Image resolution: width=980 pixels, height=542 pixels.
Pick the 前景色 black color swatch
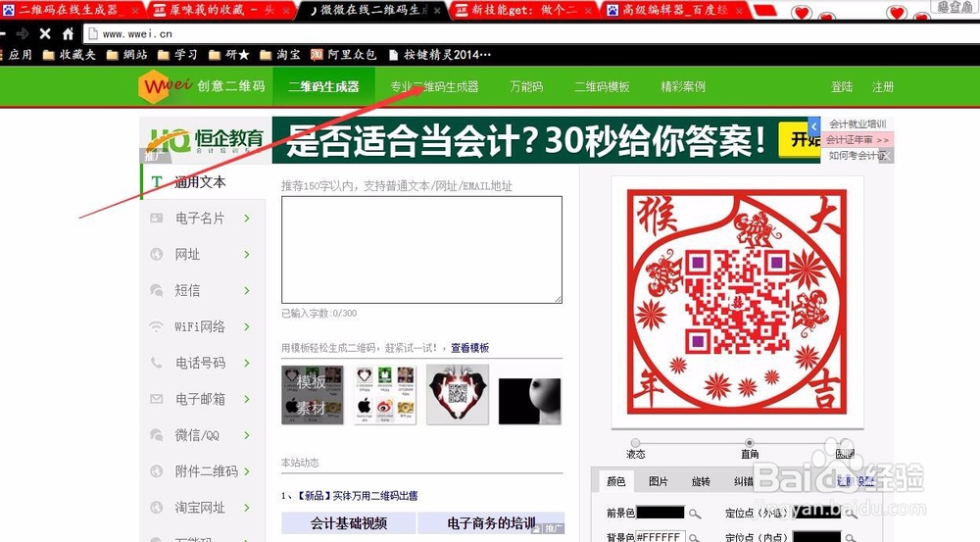click(x=660, y=514)
